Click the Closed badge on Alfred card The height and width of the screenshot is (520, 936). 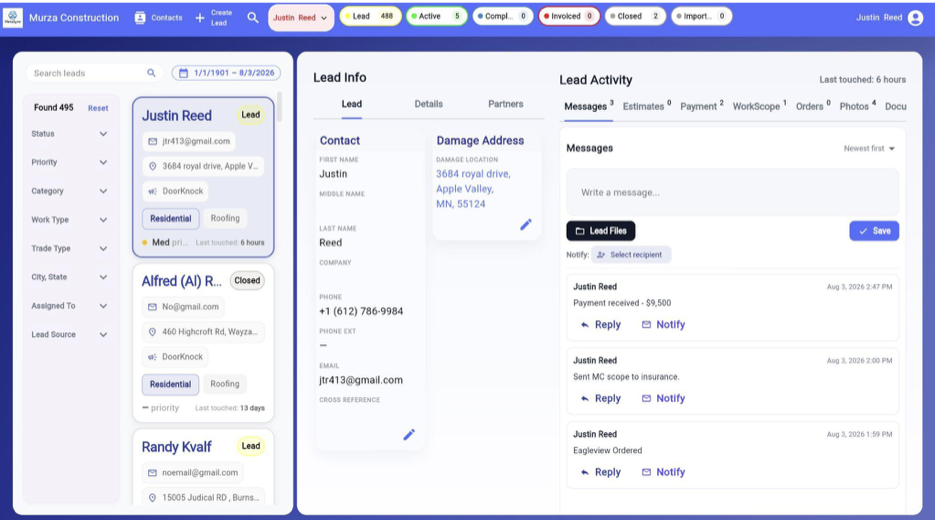247,281
